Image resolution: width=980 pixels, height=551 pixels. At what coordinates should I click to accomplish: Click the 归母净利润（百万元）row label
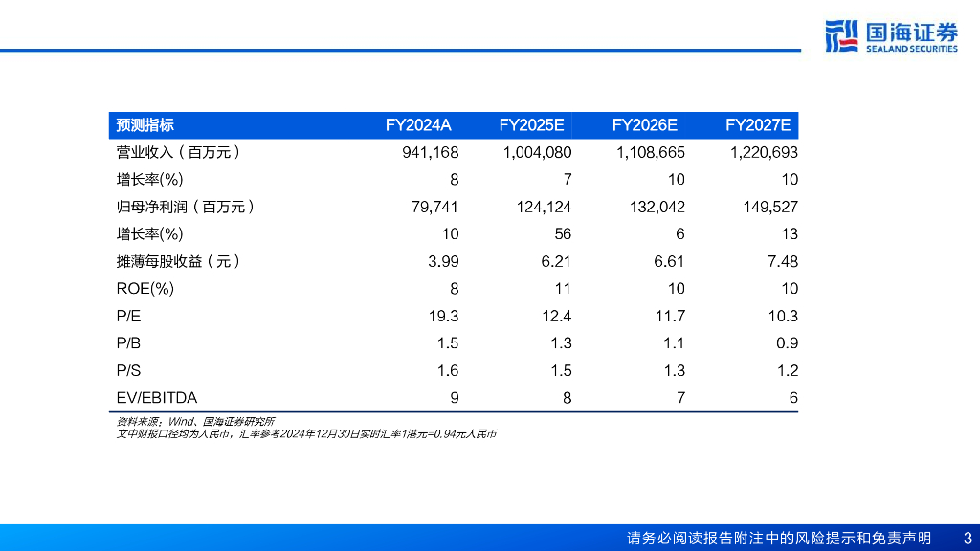coord(186,207)
